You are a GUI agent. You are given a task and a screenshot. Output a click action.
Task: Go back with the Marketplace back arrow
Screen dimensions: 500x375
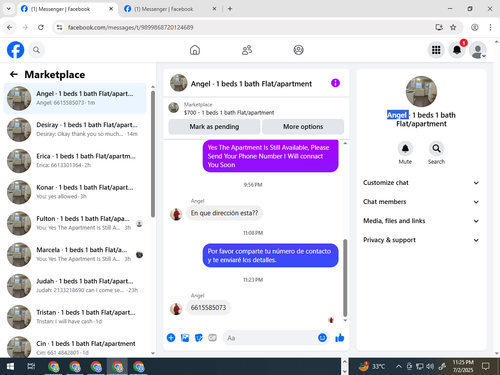point(14,74)
